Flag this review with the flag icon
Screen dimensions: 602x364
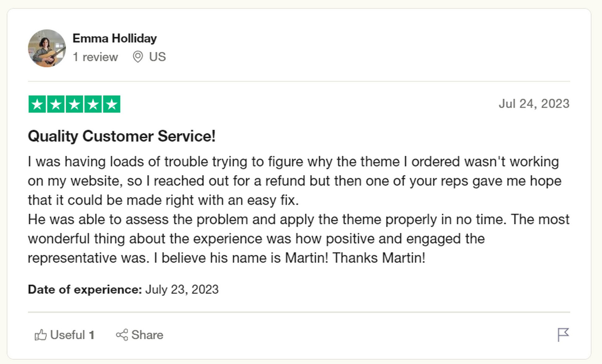563,335
